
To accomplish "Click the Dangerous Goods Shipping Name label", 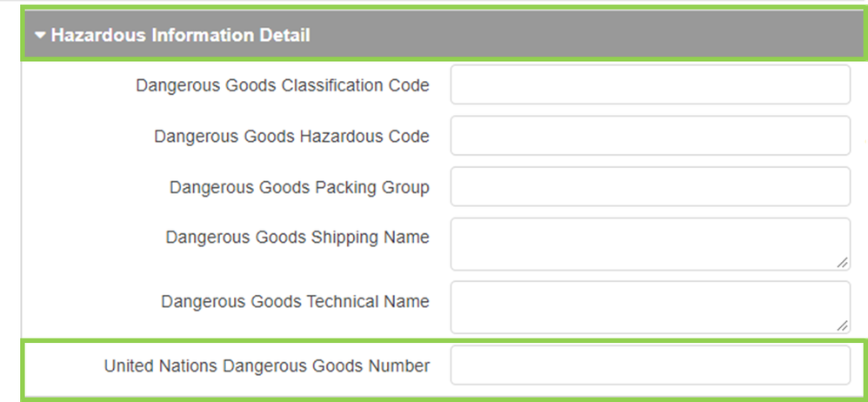I will click(297, 237).
